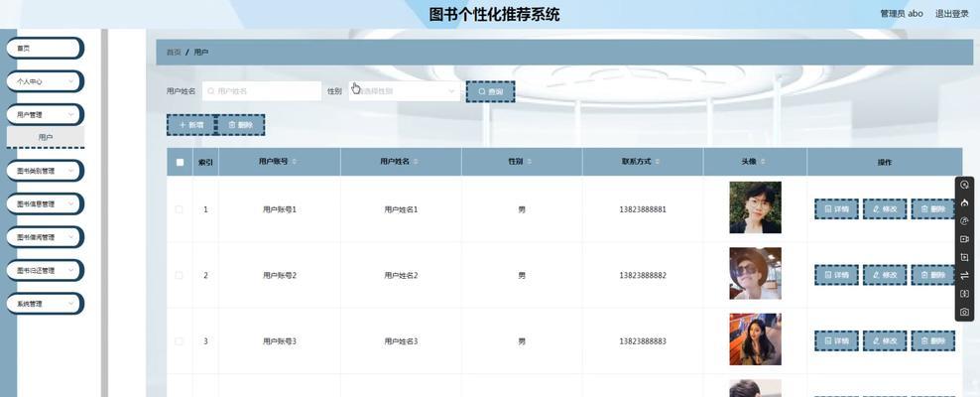Viewport: 980px width, 397px height.
Task: Click the cell text 用户姓名3
Action: coord(401,341)
